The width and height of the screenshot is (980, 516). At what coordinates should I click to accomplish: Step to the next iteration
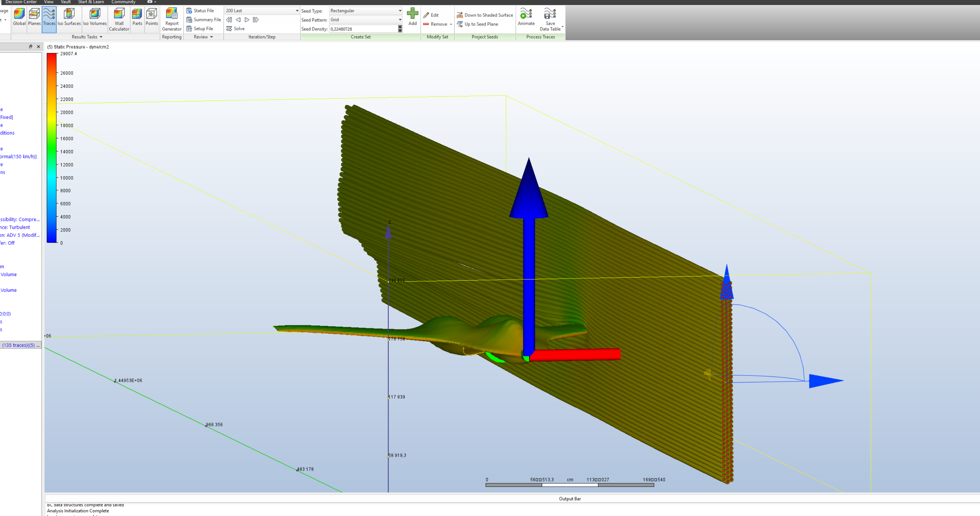click(247, 20)
